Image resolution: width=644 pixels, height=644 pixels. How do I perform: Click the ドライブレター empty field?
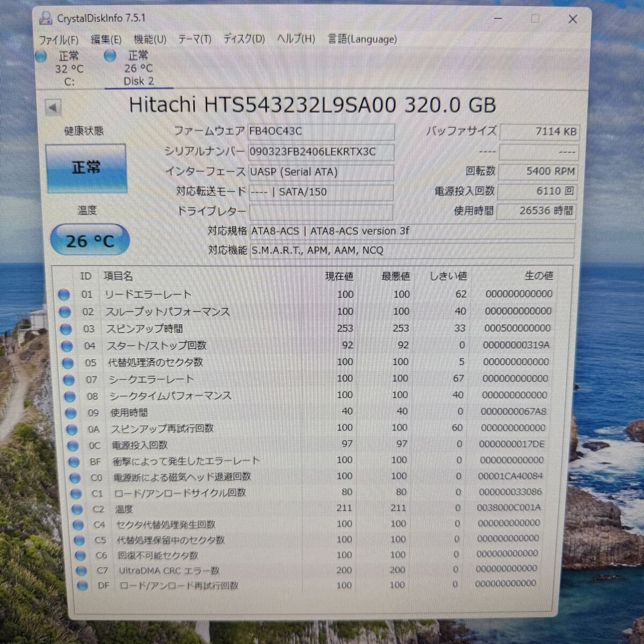(321, 211)
